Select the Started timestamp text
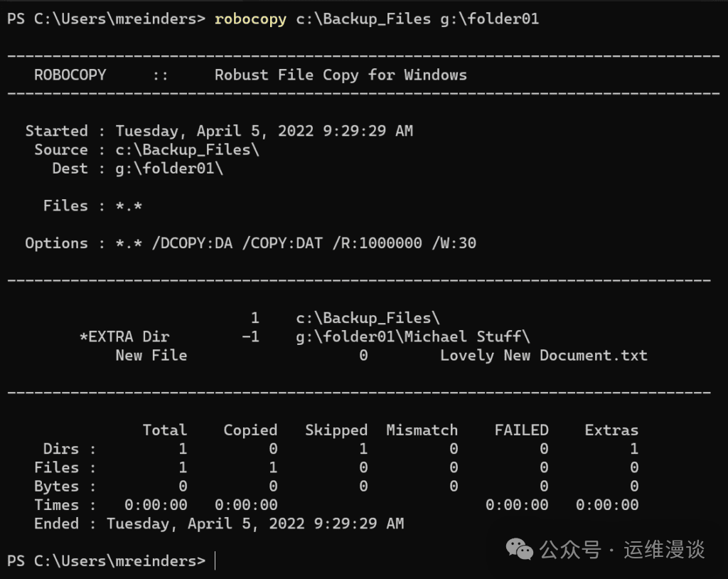 pyautogui.click(x=264, y=131)
